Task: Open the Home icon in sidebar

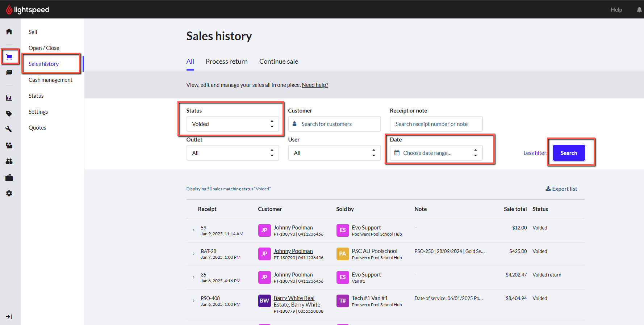Action: click(9, 32)
